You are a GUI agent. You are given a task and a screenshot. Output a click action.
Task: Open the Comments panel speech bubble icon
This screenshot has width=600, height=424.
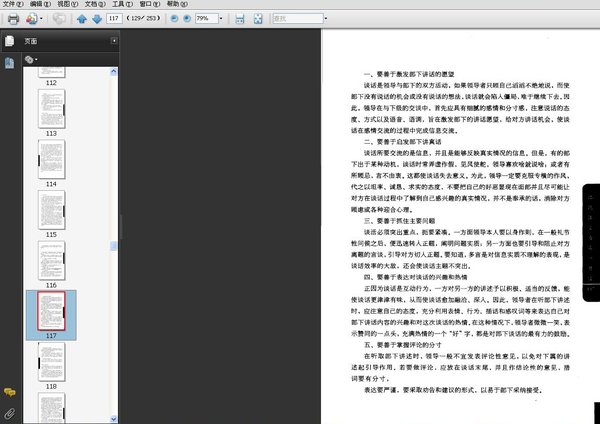tap(10, 392)
